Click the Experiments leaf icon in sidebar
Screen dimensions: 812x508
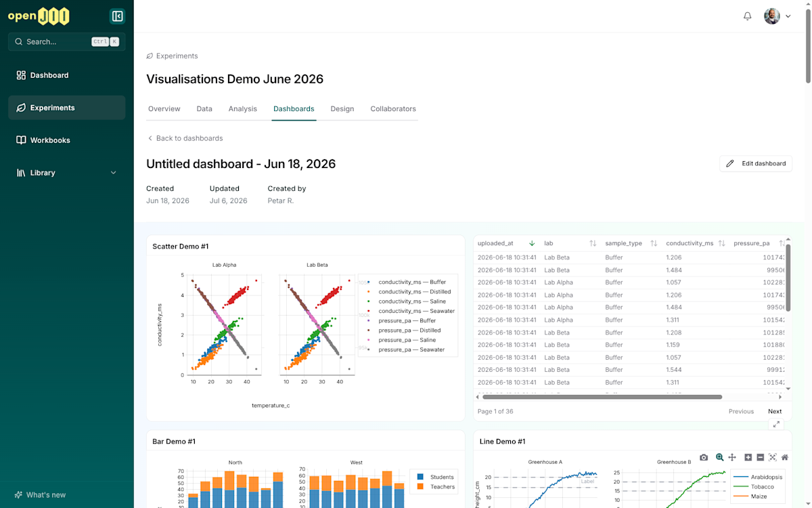click(x=21, y=108)
